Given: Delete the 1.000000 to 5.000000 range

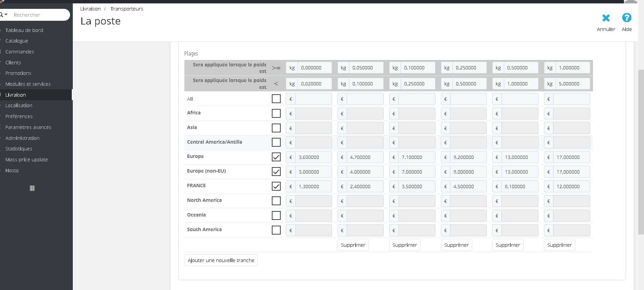Looking at the screenshot, I should pyautogui.click(x=560, y=245).
